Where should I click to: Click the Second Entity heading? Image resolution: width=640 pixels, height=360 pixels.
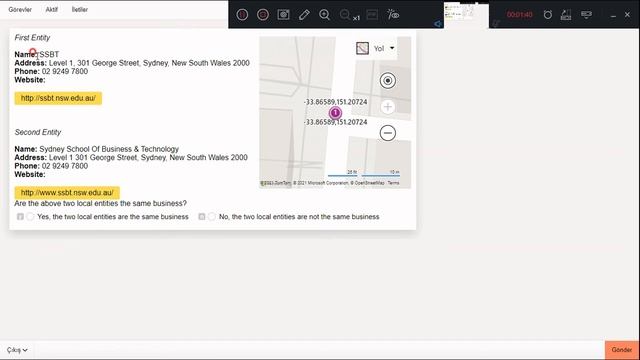point(38,132)
